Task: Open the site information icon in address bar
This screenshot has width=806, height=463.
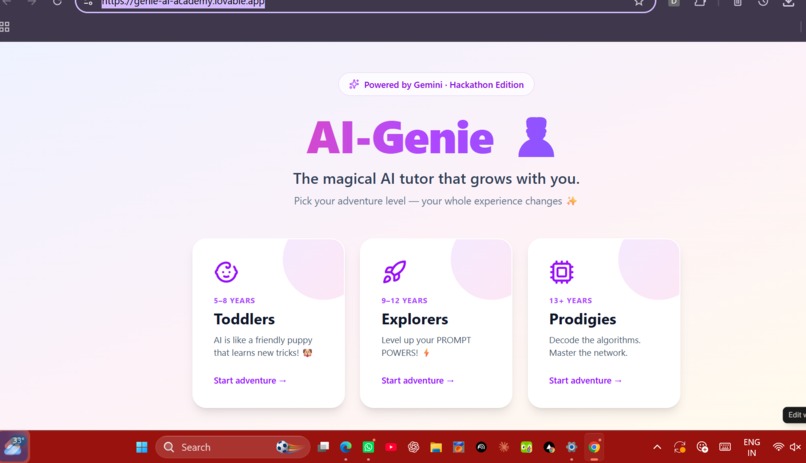Action: click(x=88, y=3)
